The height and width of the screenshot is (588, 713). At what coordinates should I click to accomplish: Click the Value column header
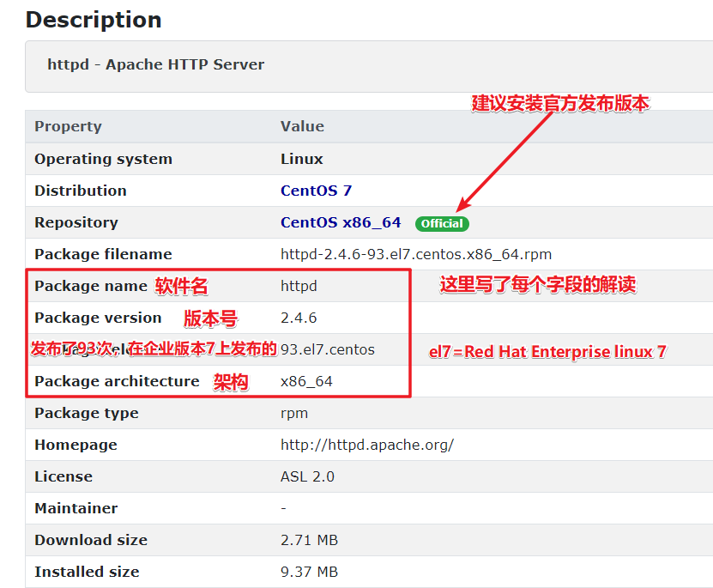point(302,126)
